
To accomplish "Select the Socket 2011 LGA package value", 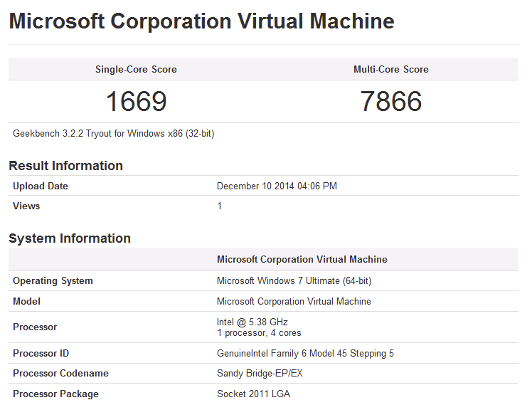I will [253, 394].
